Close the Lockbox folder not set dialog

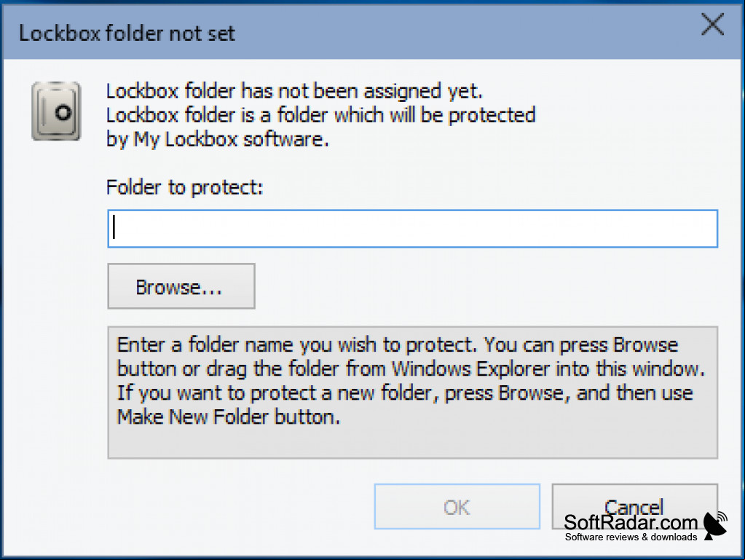(x=713, y=24)
